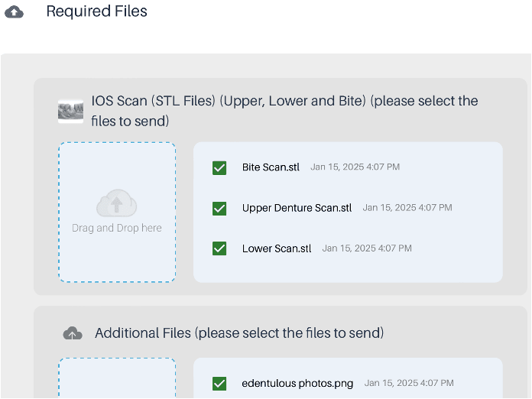Screen dimensions: 532x399
Task: Click the Required Files cloud upload icon
Action: (14, 12)
